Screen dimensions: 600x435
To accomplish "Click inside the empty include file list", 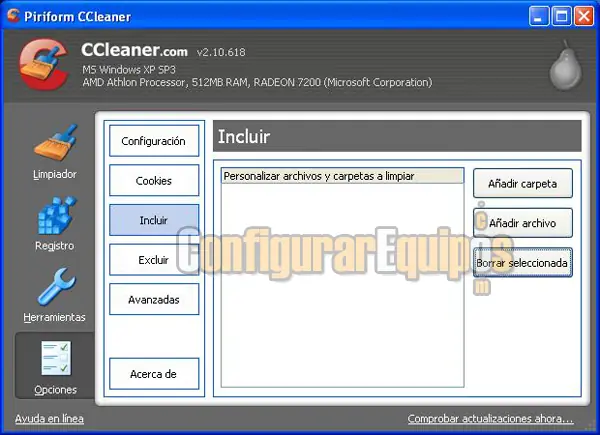I will pos(342,285).
